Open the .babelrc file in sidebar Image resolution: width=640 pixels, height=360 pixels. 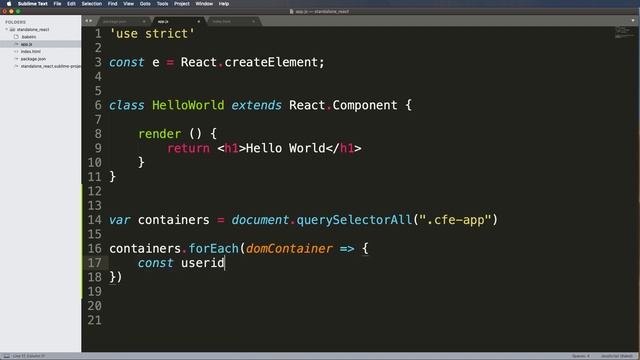pos(29,37)
